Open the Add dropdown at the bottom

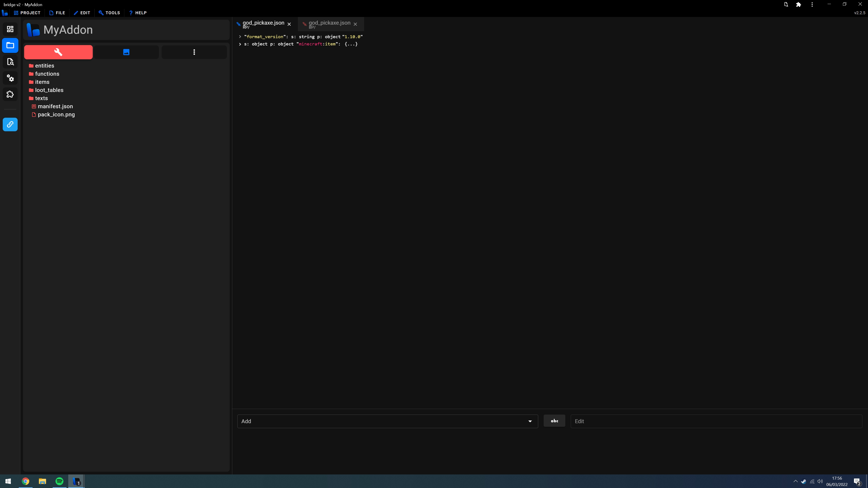[387, 421]
